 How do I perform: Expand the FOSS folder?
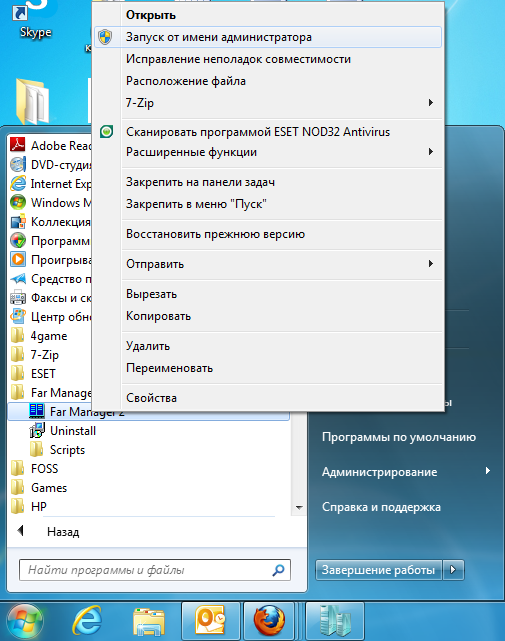tap(34, 468)
